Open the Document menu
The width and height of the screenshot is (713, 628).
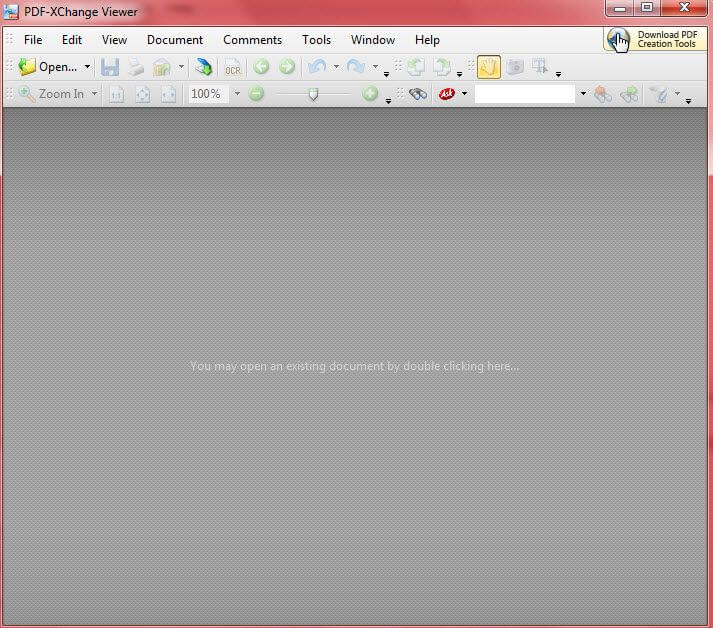(x=175, y=40)
